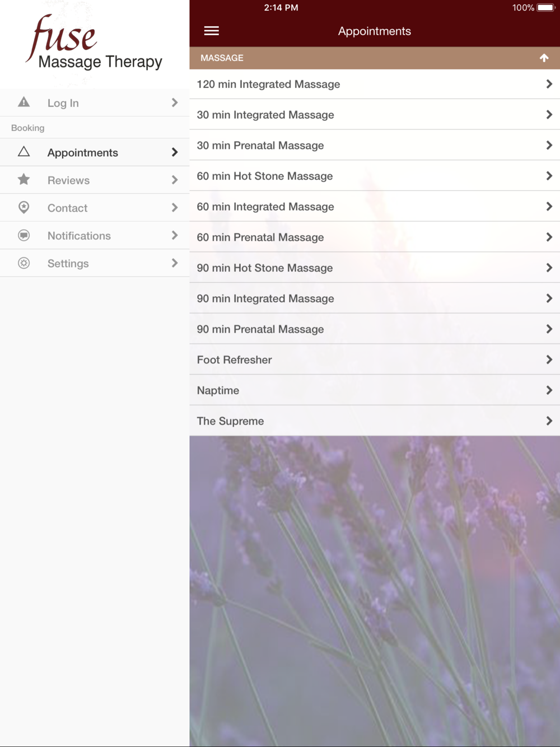The height and width of the screenshot is (747, 560).
Task: Open the hamburger menu icon
Action: click(x=211, y=31)
